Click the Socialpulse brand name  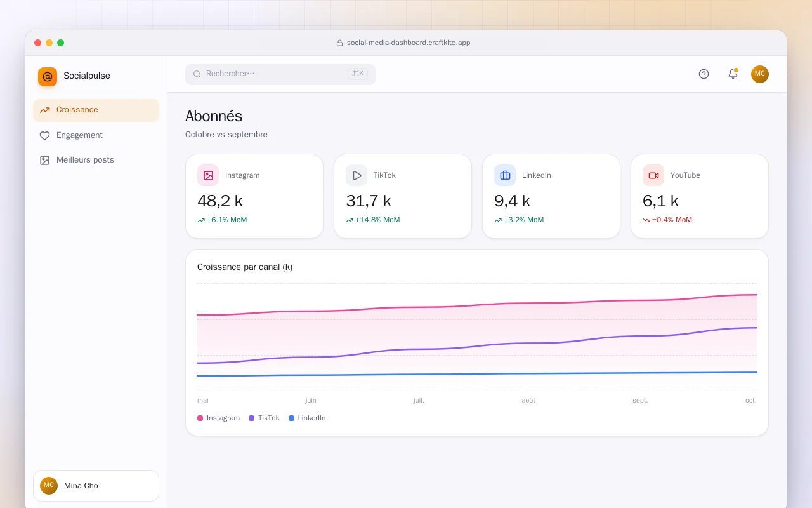tap(87, 76)
